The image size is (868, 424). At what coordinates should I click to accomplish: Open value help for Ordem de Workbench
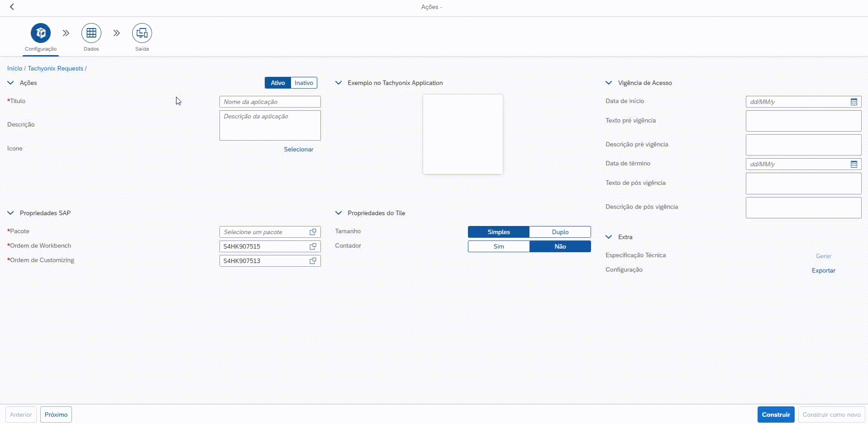(x=313, y=246)
